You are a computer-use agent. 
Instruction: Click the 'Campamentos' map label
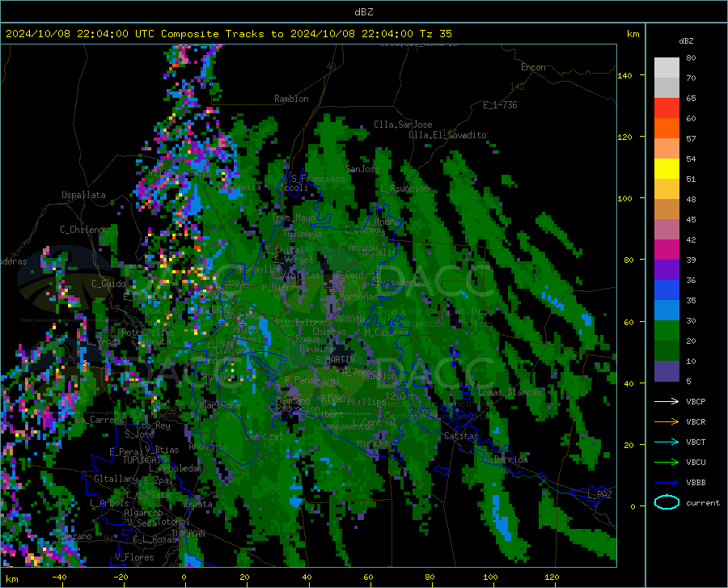click(345, 426)
